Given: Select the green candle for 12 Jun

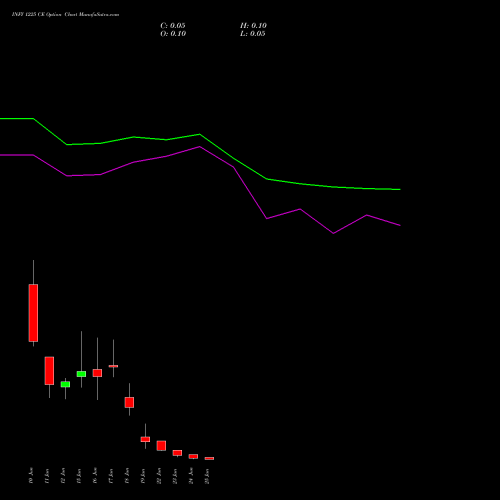Looking at the screenshot, I should pos(65,384).
